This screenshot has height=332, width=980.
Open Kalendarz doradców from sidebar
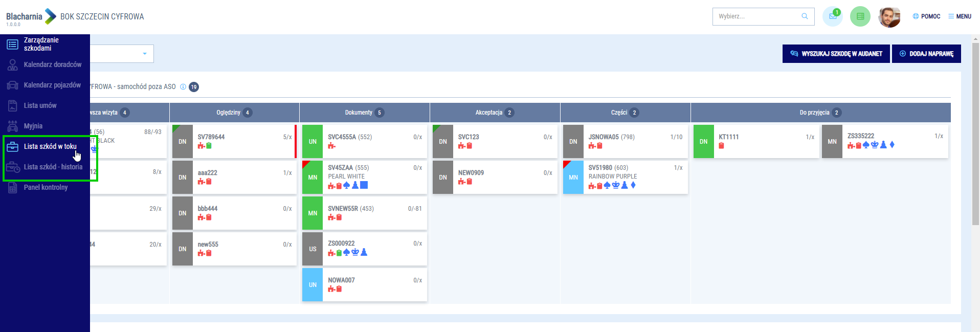click(52, 65)
